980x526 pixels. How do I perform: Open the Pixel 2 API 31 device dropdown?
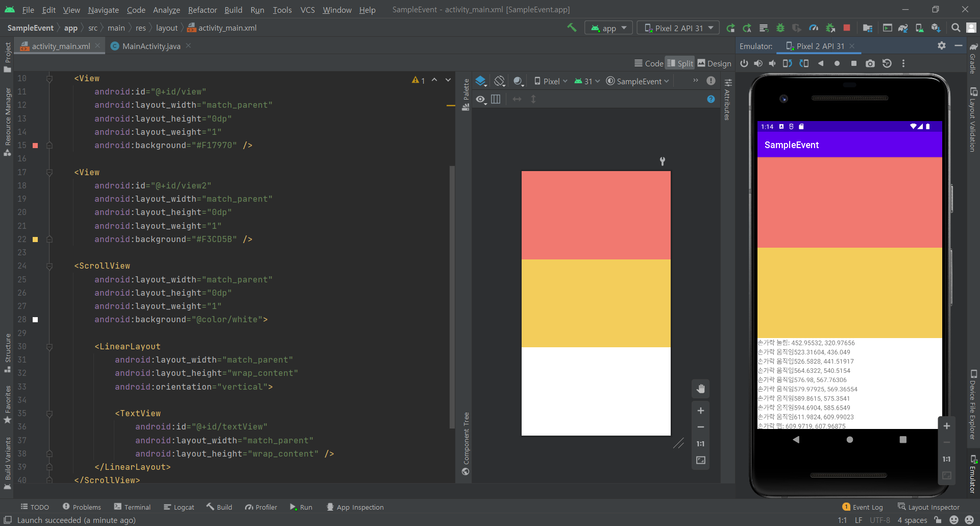coord(678,28)
